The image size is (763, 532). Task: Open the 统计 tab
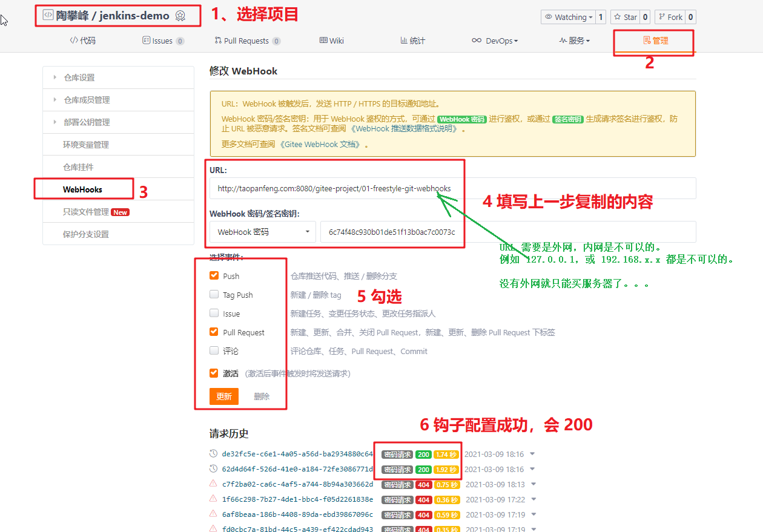coord(412,41)
